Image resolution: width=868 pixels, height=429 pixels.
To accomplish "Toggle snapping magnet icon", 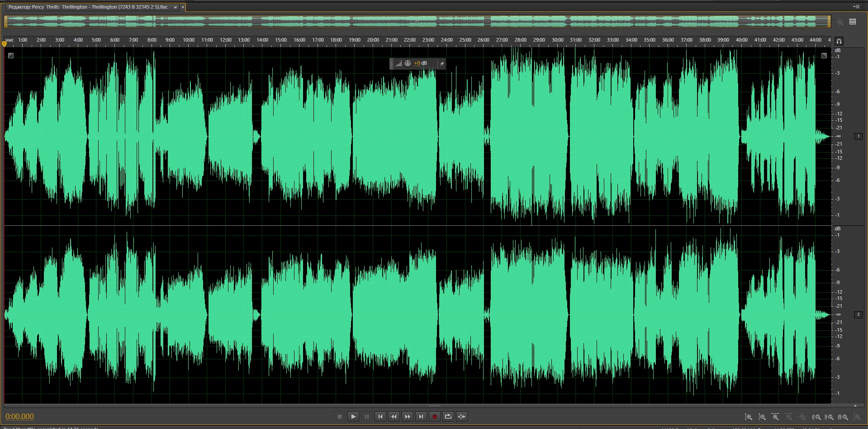I will 839,41.
